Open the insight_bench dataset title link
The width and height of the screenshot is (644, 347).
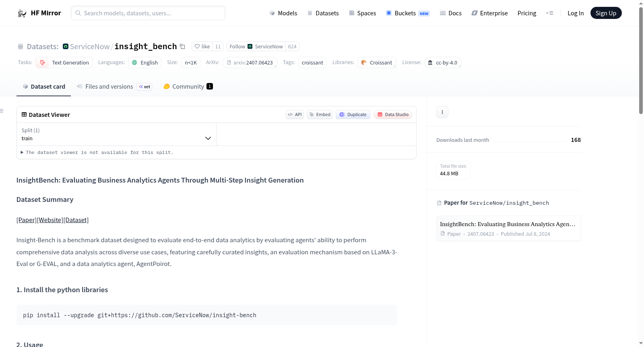pos(146,46)
